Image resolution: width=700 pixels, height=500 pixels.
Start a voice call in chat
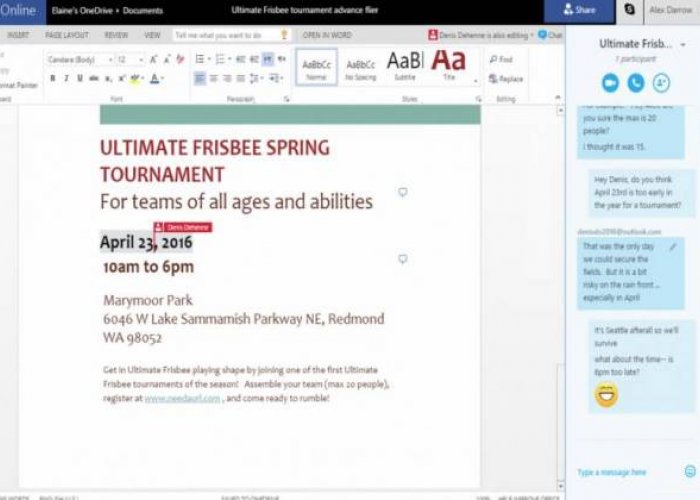coord(635,83)
